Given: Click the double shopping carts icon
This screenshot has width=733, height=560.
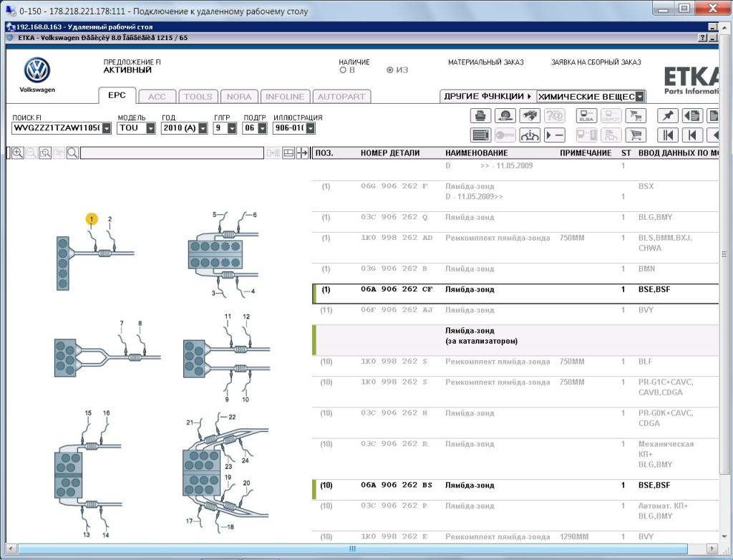Looking at the screenshot, I should coord(636,115).
